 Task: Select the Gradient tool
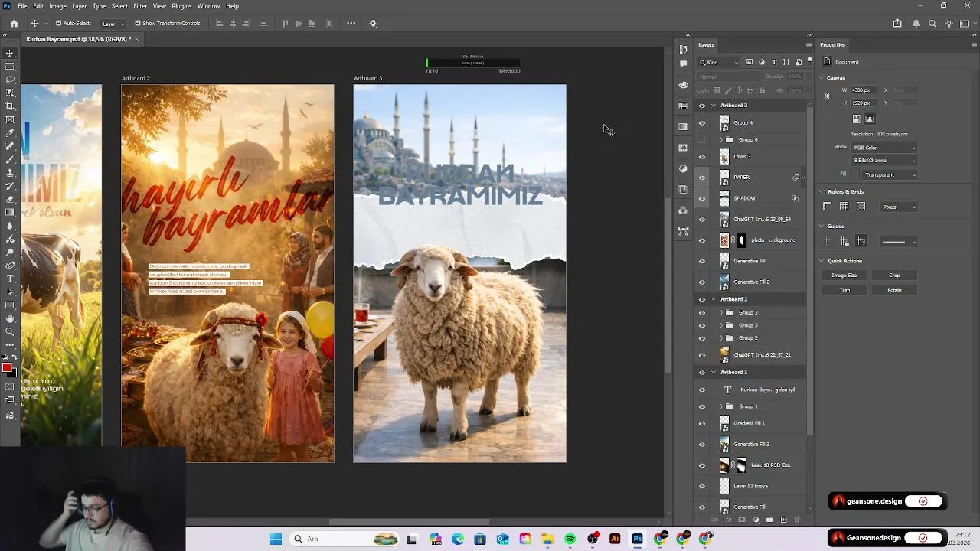pyautogui.click(x=10, y=212)
